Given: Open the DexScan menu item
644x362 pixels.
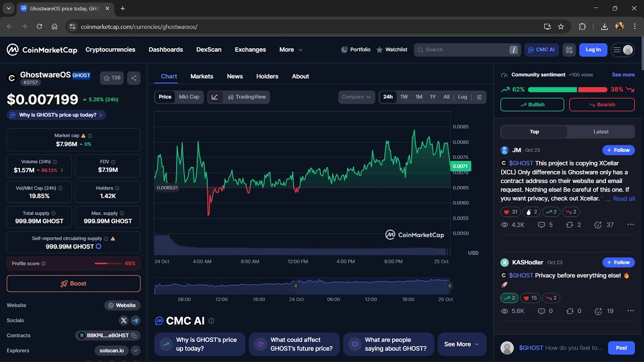Looking at the screenshot, I should tap(209, 50).
